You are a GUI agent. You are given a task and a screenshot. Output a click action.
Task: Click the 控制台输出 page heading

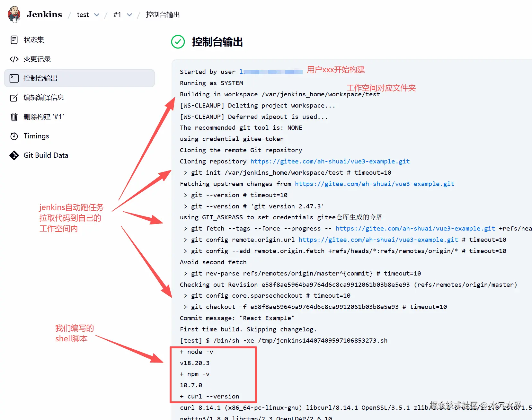click(x=217, y=42)
